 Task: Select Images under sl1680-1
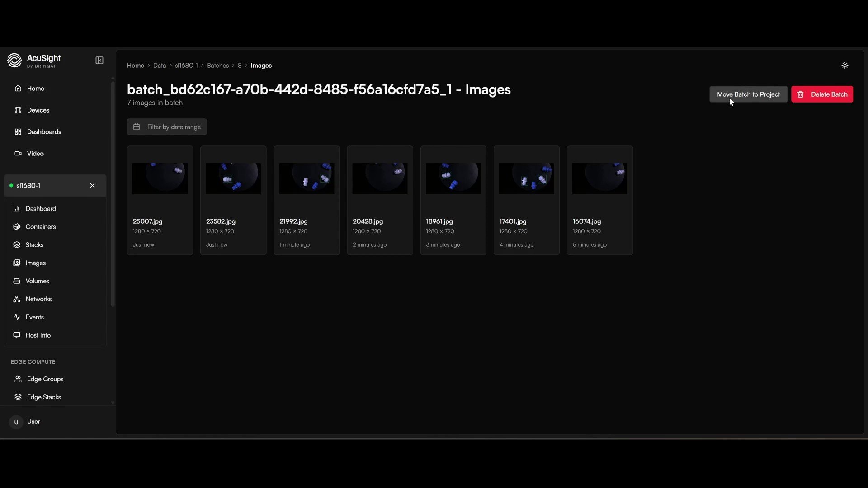coord(55,263)
